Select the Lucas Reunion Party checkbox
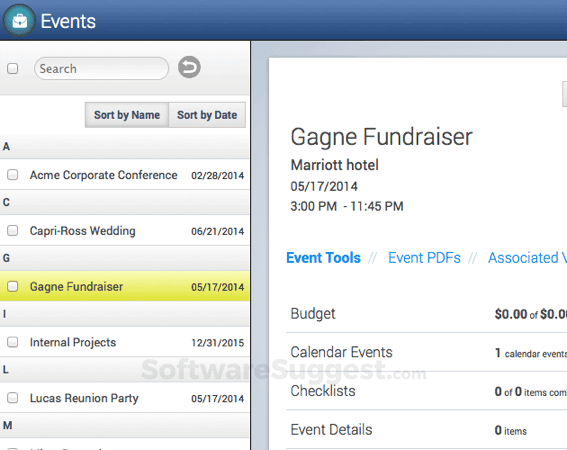Image resolution: width=567 pixels, height=450 pixels. [13, 398]
